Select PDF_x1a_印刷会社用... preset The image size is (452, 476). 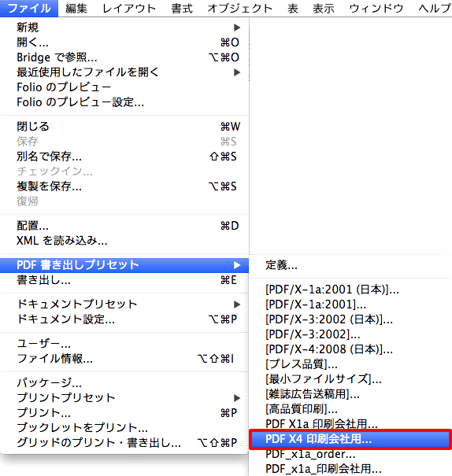point(350,469)
